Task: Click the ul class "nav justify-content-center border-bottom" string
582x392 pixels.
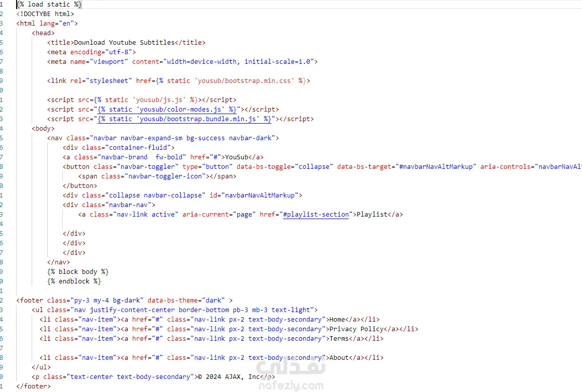Action: click(150, 310)
